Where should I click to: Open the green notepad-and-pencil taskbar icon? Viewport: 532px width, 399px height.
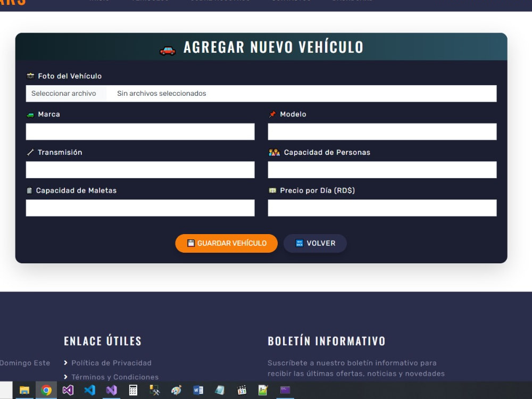coord(263,390)
